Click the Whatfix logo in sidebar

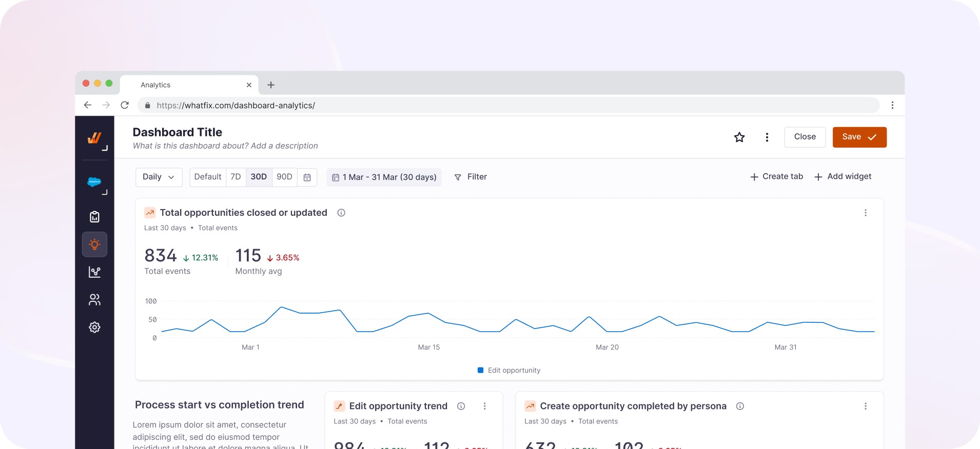click(94, 137)
